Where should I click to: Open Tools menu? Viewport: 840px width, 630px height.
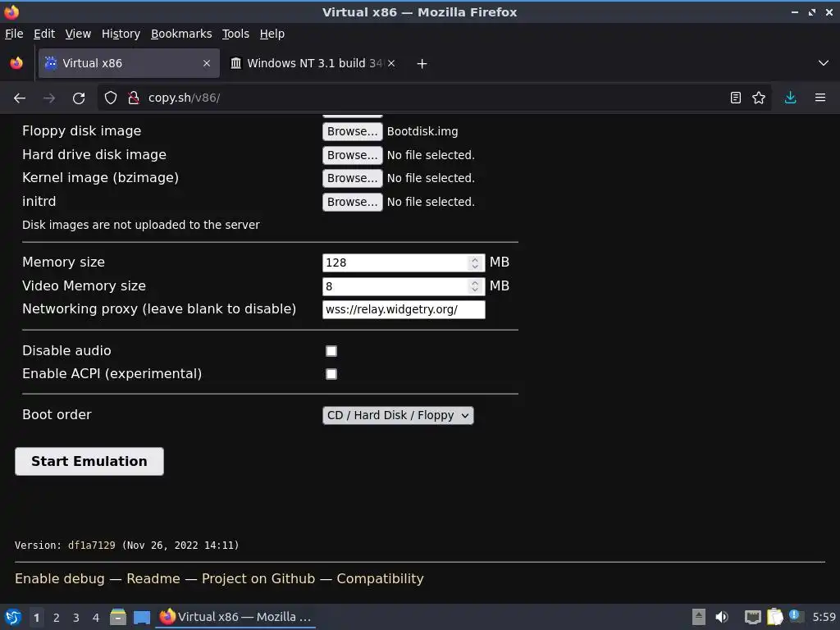tap(235, 34)
